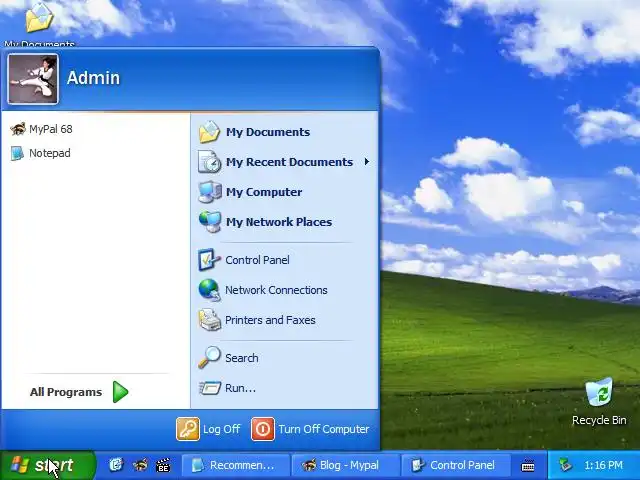Click the My Computer monitor icon
Screen dimensions: 640x480
pos(210,192)
